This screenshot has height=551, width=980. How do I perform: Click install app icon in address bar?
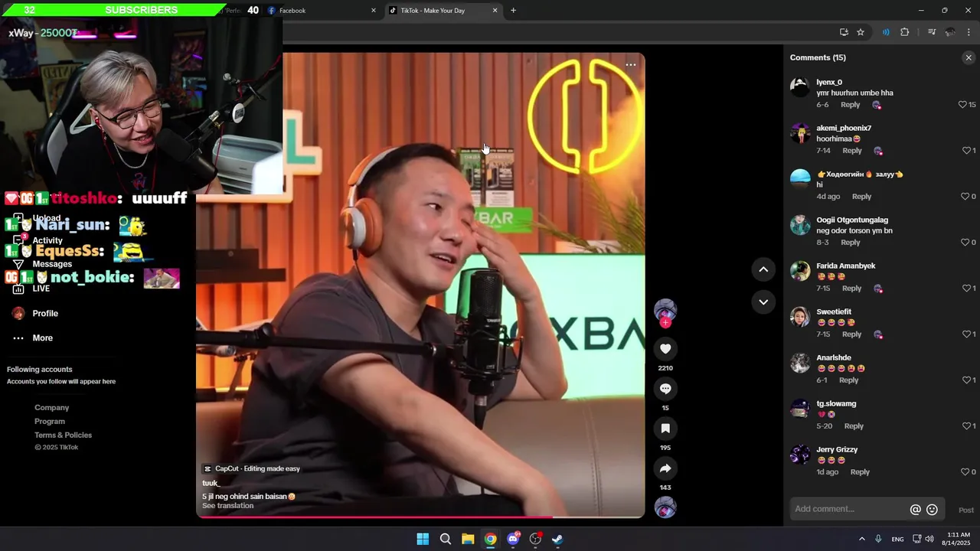click(x=844, y=32)
